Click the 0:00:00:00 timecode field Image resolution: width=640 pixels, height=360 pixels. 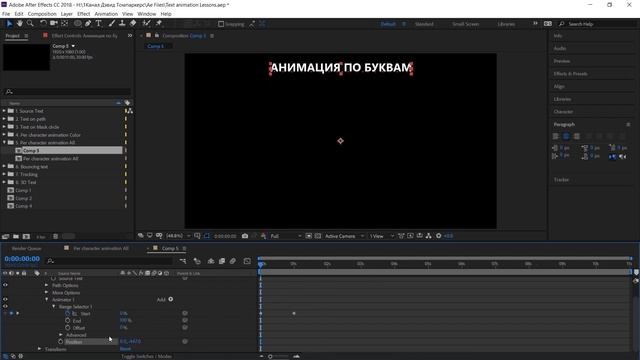22,259
